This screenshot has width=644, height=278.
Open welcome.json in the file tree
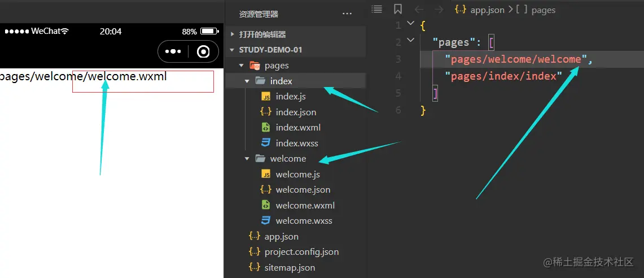click(303, 190)
